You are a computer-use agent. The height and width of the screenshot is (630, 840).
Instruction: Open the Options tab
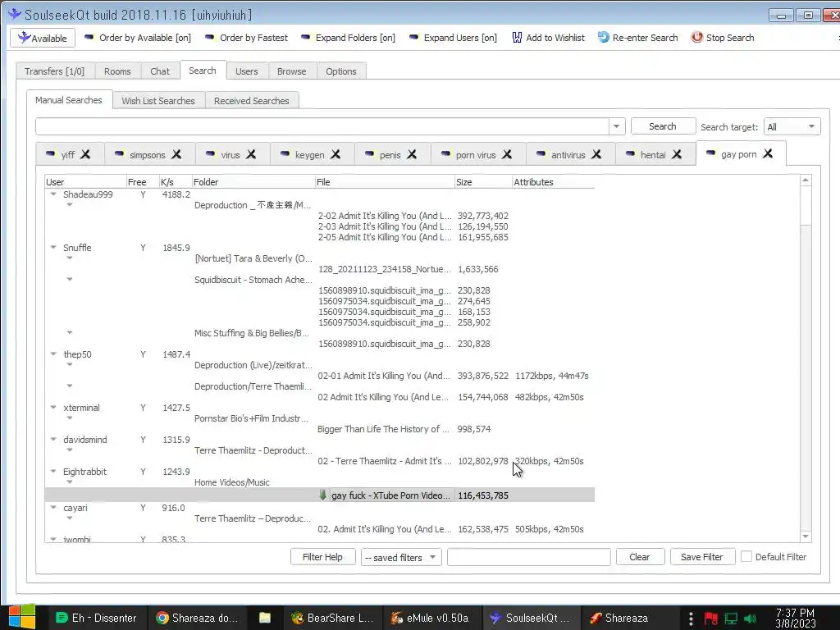tap(340, 71)
